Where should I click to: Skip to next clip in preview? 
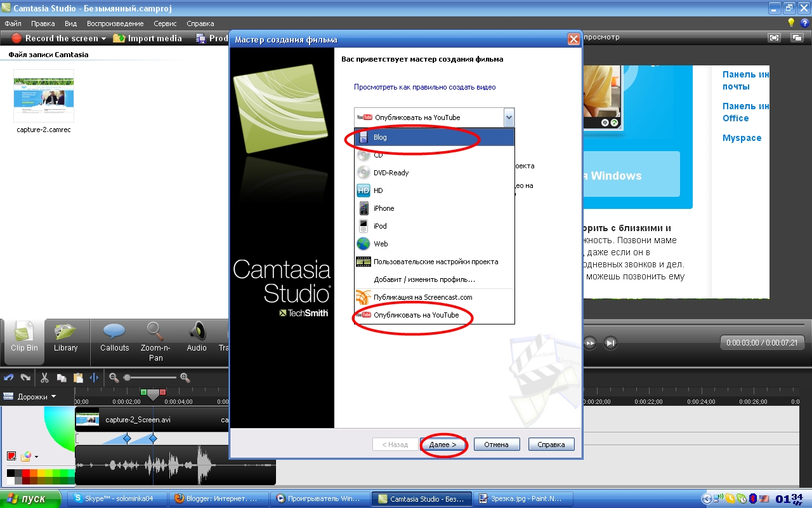tap(610, 343)
